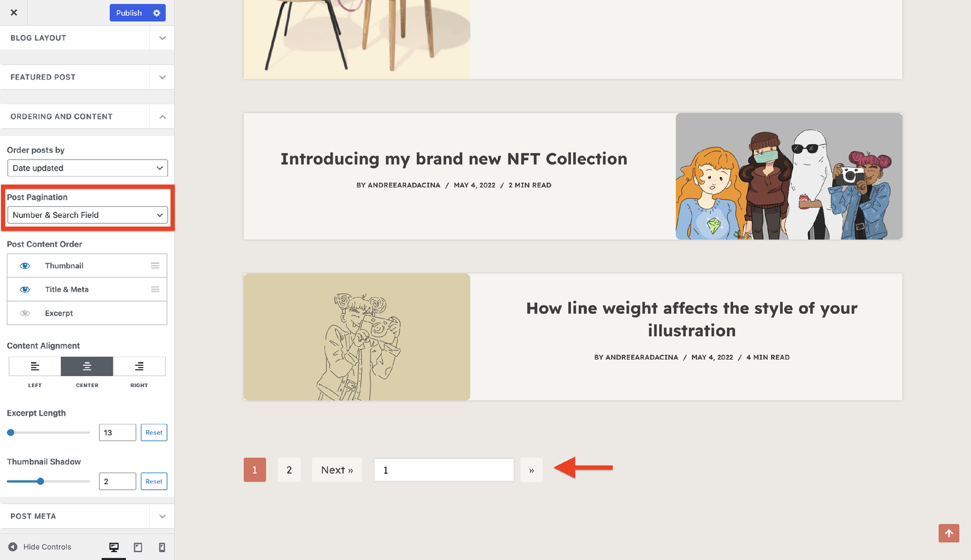Select left content alignment icon
The height and width of the screenshot is (560, 971).
coord(35,366)
